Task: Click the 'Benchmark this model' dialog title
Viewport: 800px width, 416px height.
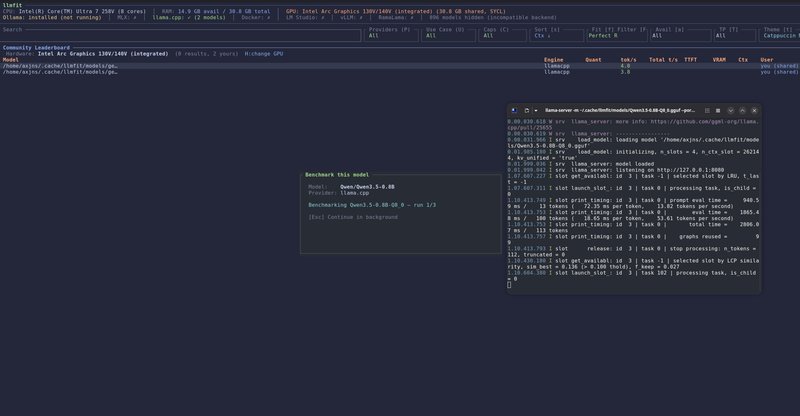Action: tap(337, 175)
